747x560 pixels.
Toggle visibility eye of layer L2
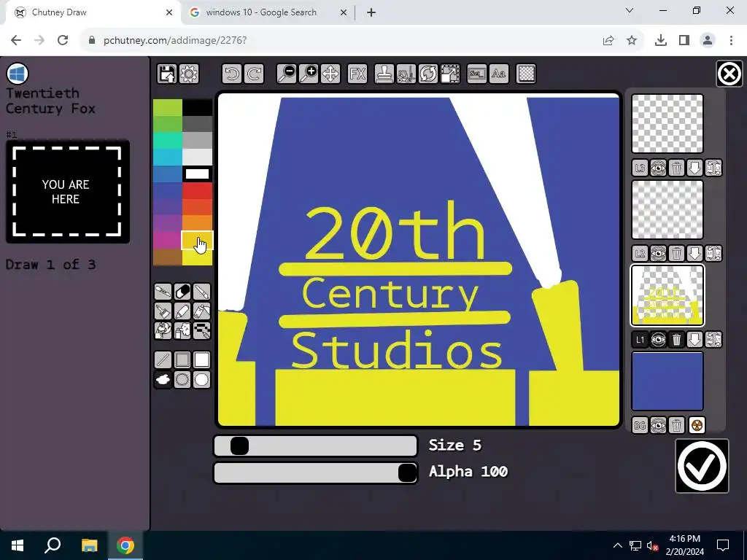[659, 254]
